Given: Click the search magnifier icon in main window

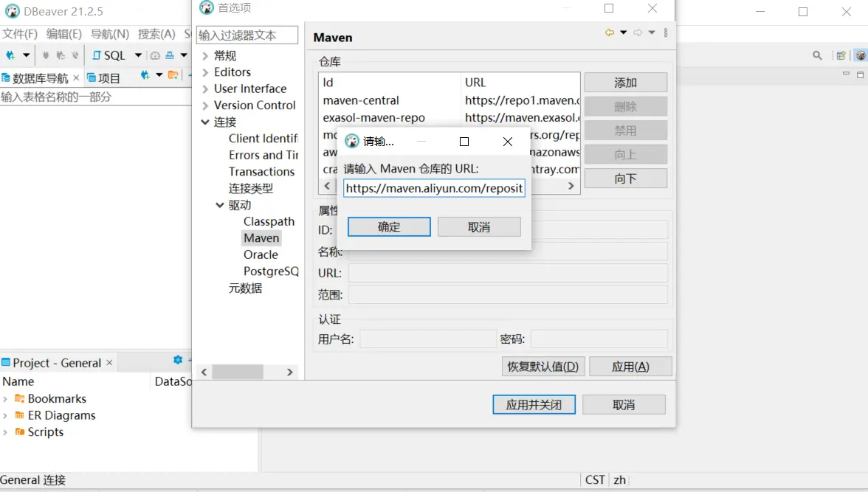Looking at the screenshot, I should [x=817, y=55].
